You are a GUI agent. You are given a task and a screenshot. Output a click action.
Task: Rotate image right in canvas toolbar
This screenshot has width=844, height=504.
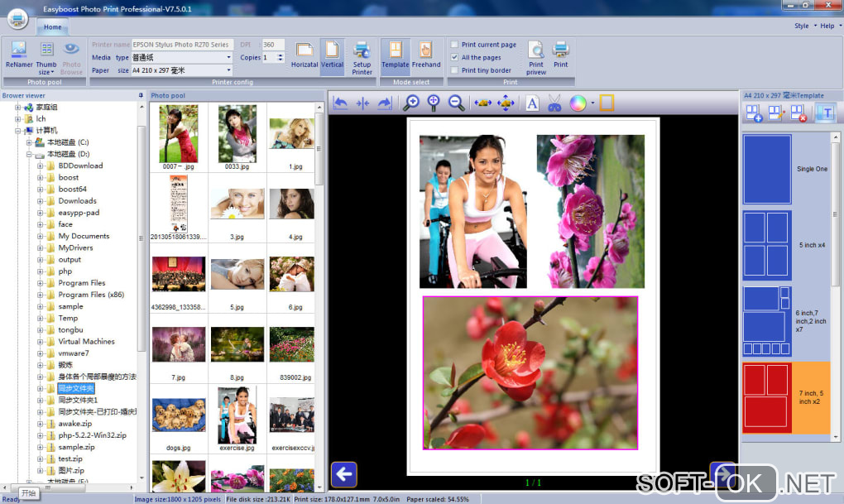[384, 103]
